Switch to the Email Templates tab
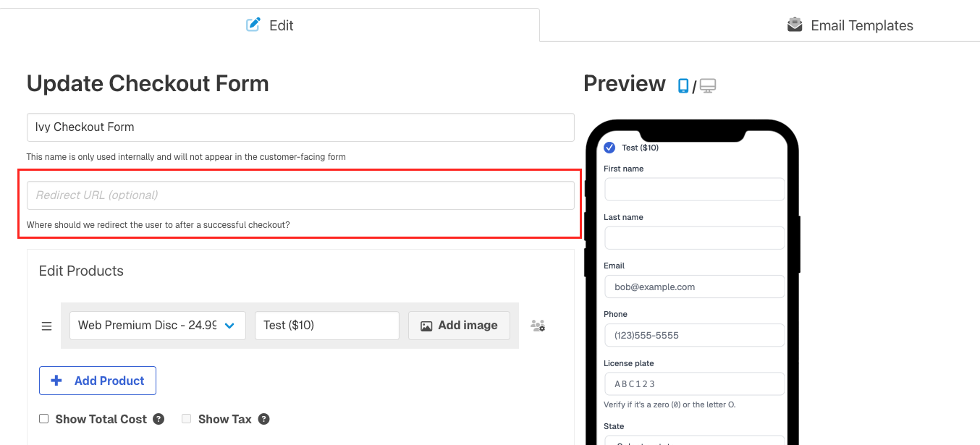Image resolution: width=980 pixels, height=445 pixels. (850, 25)
